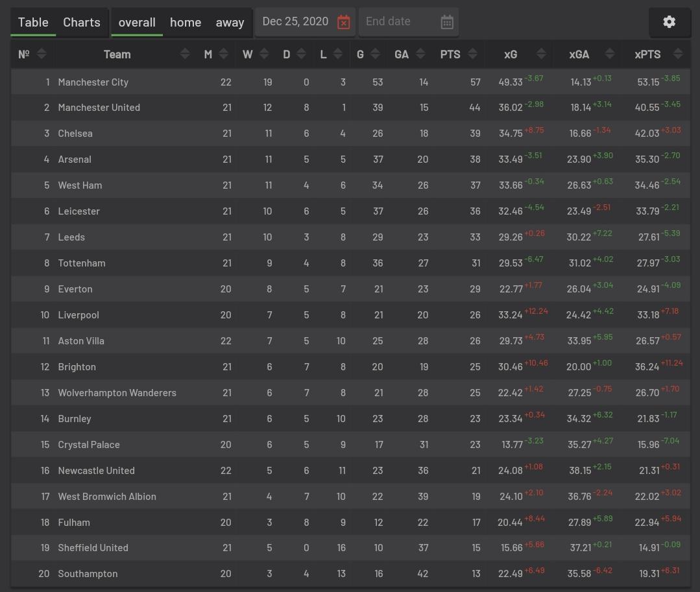Image resolution: width=700 pixels, height=592 pixels.
Task: Switch to the Table tab
Action: click(33, 21)
